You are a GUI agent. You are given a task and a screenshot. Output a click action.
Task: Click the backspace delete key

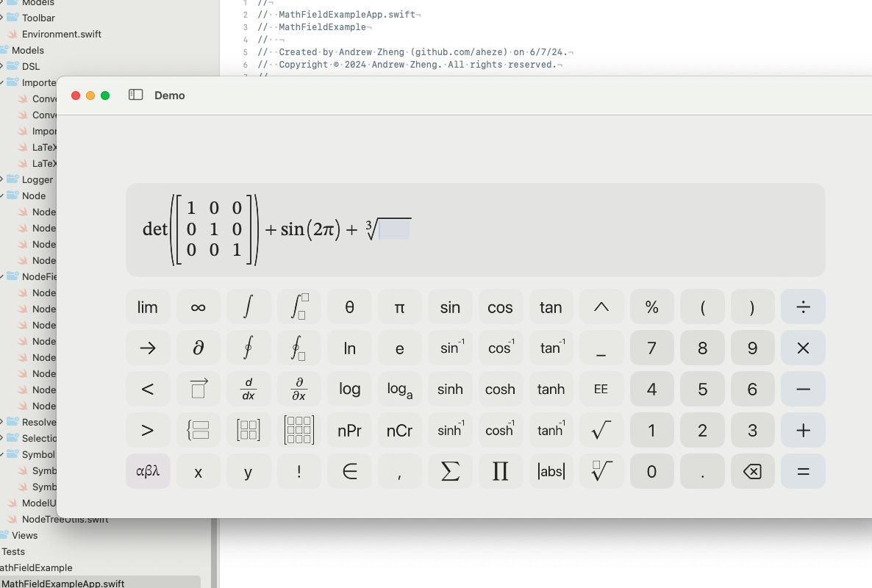click(752, 471)
